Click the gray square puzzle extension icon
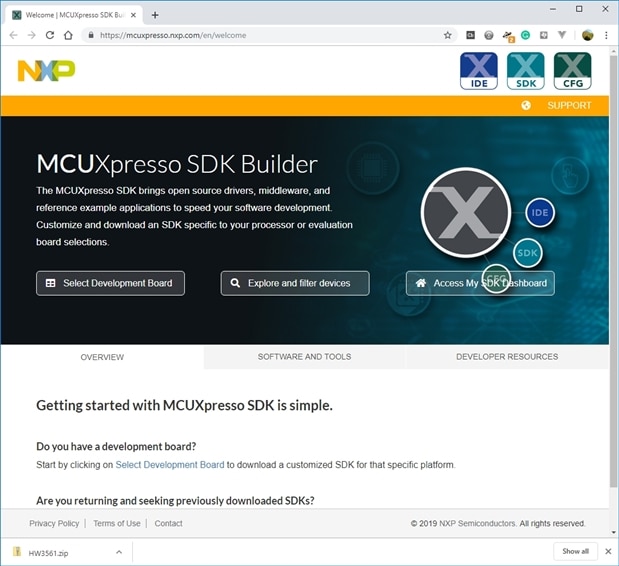This screenshot has width=619, height=566. point(544,35)
